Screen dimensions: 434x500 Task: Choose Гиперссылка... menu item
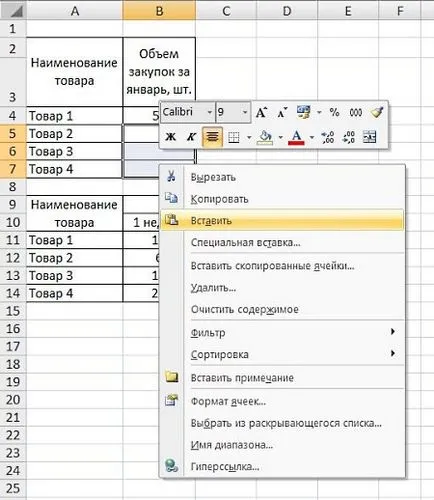tap(282, 466)
